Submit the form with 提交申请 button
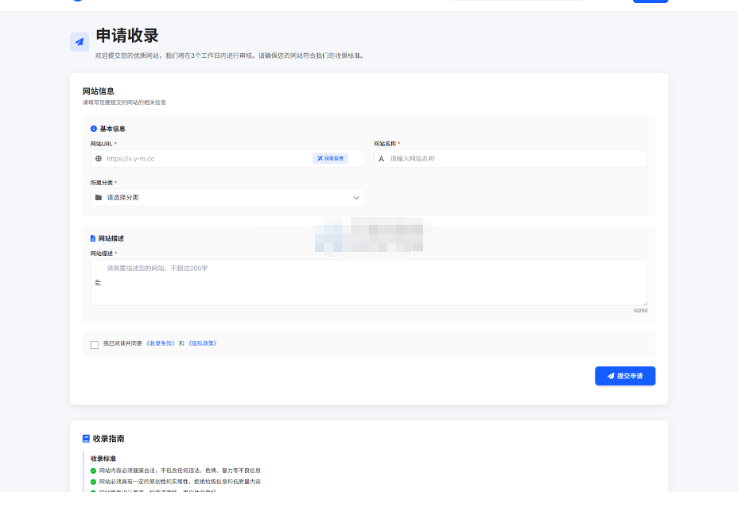The height and width of the screenshot is (505, 752). pyautogui.click(x=625, y=376)
